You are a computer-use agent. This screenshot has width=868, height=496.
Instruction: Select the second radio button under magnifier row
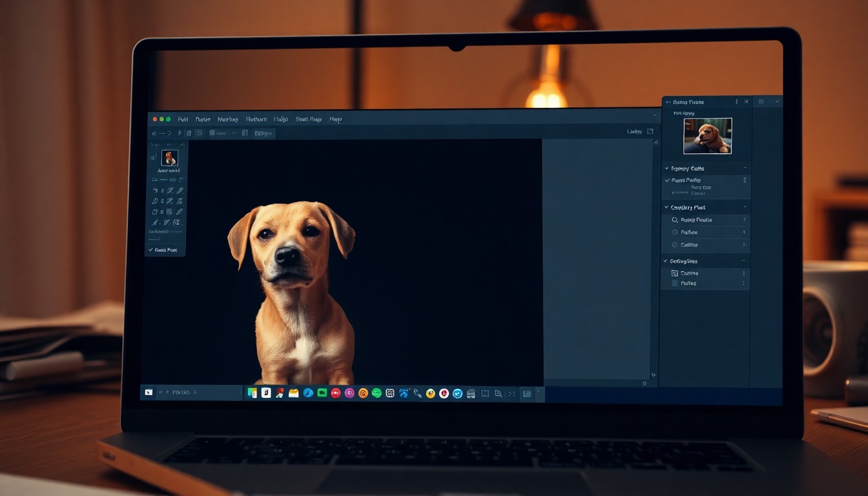click(x=675, y=245)
